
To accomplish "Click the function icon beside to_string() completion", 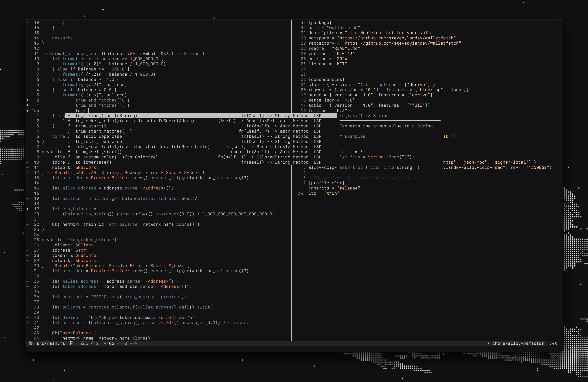I will click(x=69, y=116).
